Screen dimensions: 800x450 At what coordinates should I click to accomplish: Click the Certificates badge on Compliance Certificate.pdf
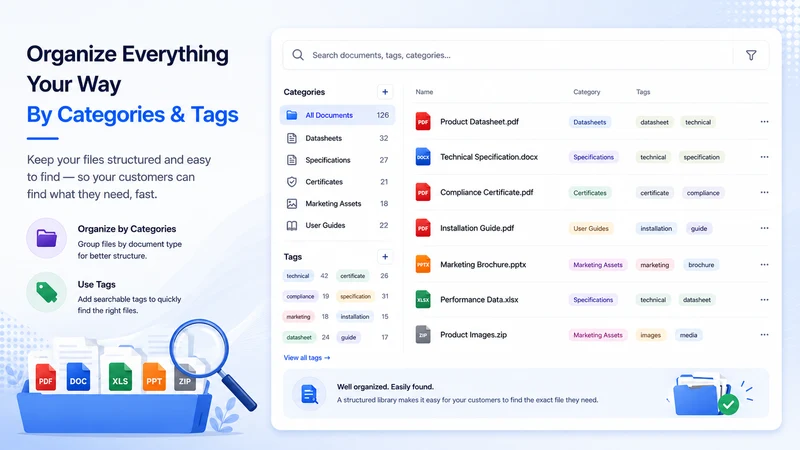pyautogui.click(x=590, y=193)
